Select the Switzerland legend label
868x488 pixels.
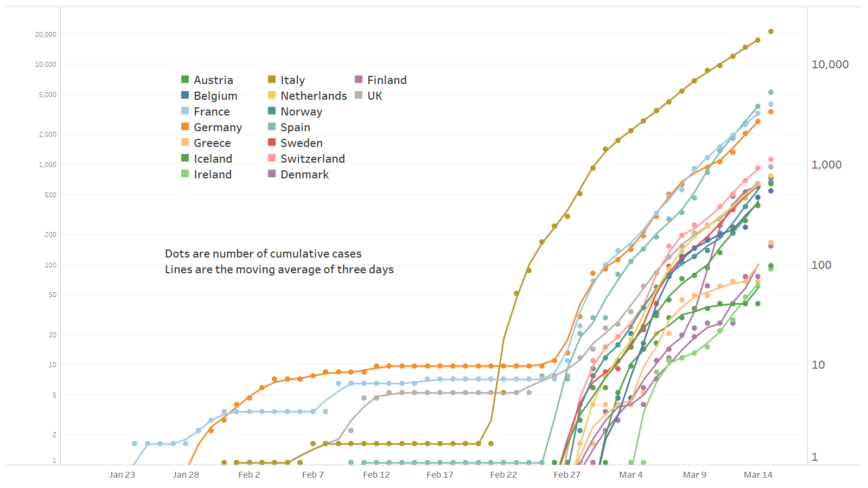(x=312, y=159)
